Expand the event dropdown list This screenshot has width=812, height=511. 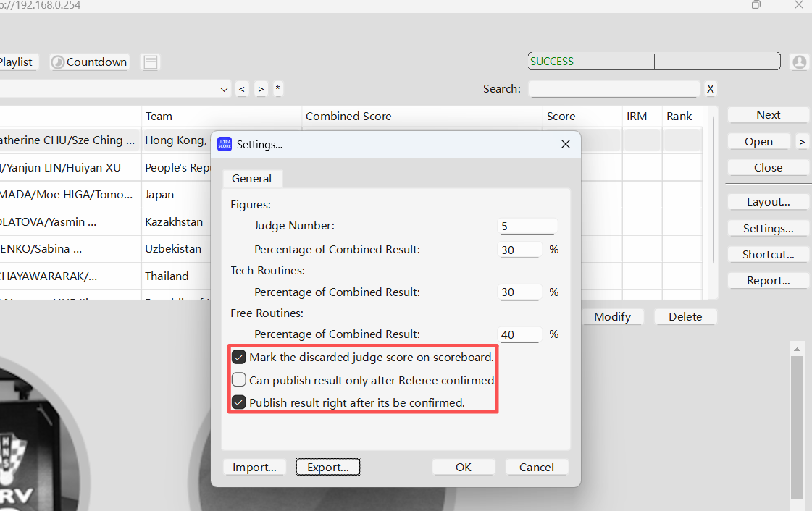pos(225,89)
